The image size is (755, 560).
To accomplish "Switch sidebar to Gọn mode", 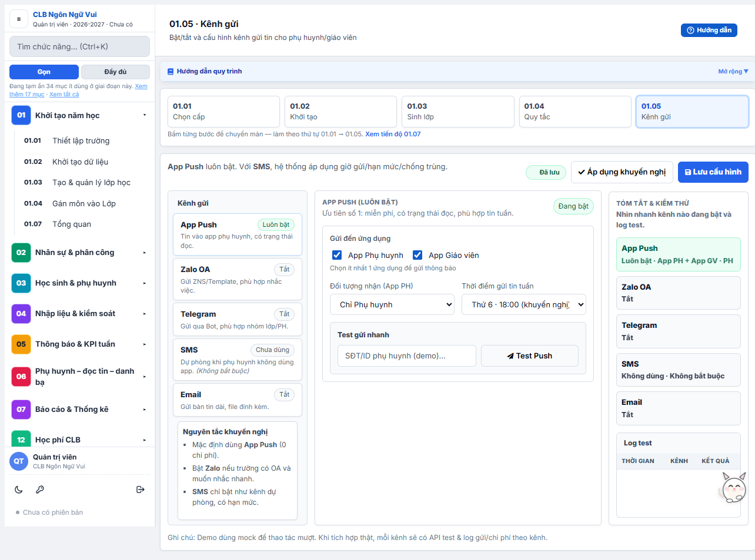I will click(44, 72).
